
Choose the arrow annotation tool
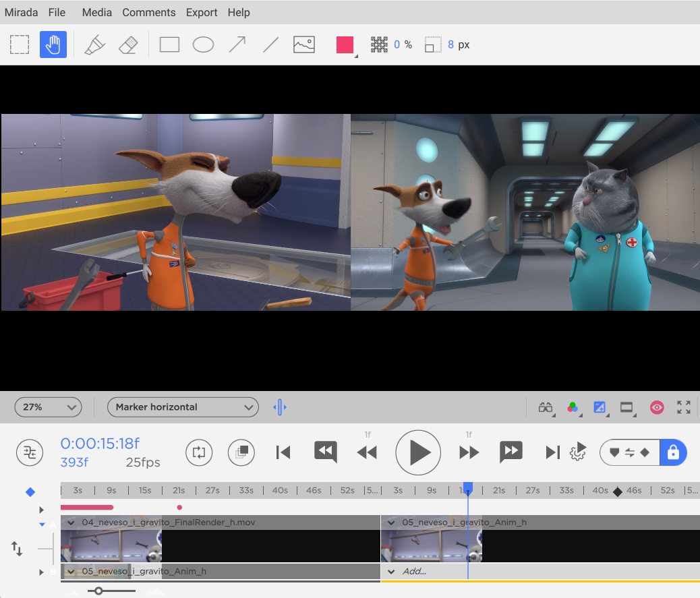coord(237,44)
